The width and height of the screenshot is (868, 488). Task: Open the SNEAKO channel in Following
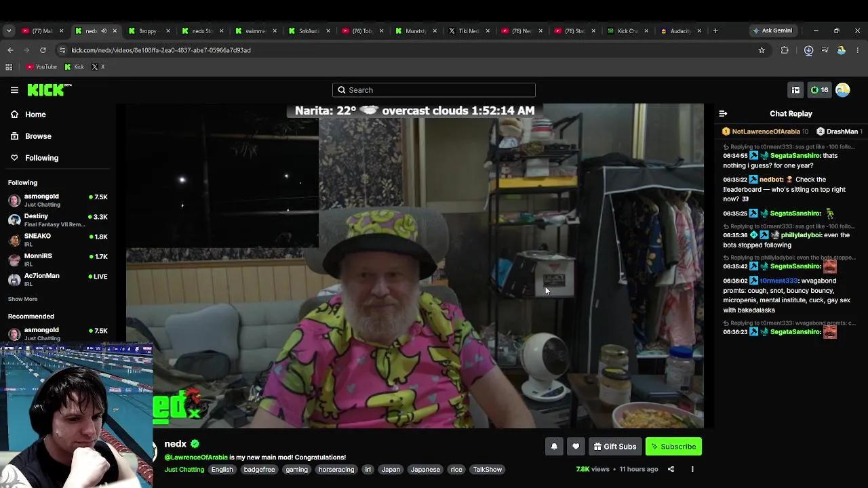click(x=58, y=239)
